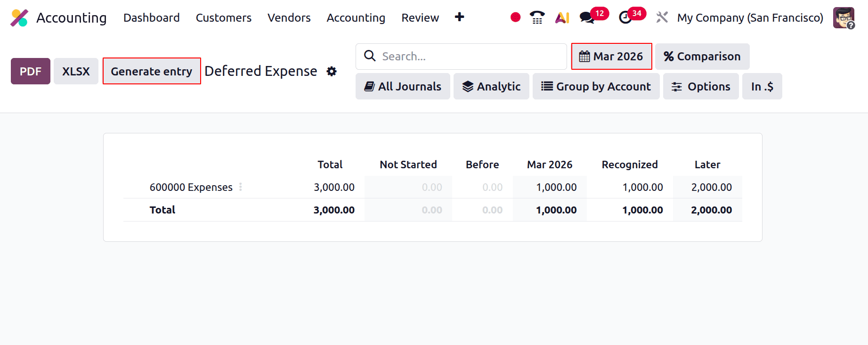
Task: Click the bold 2,000.00 in Total row
Action: [x=712, y=210]
